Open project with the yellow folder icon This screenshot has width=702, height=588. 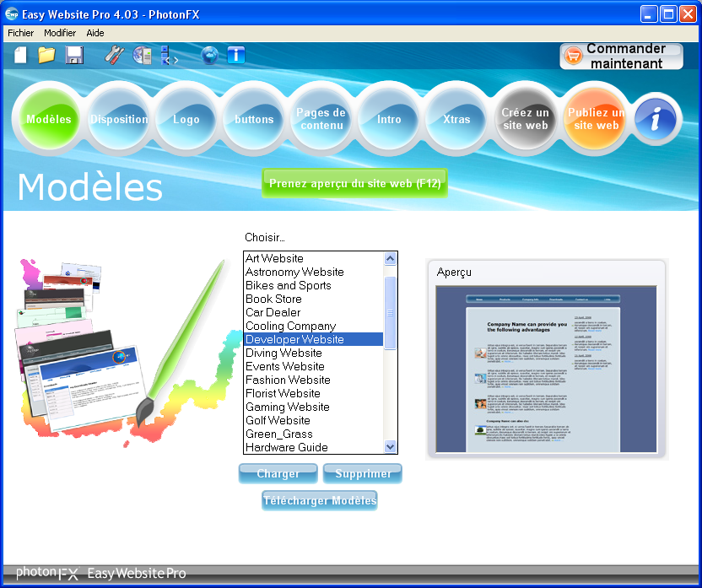coord(46,56)
